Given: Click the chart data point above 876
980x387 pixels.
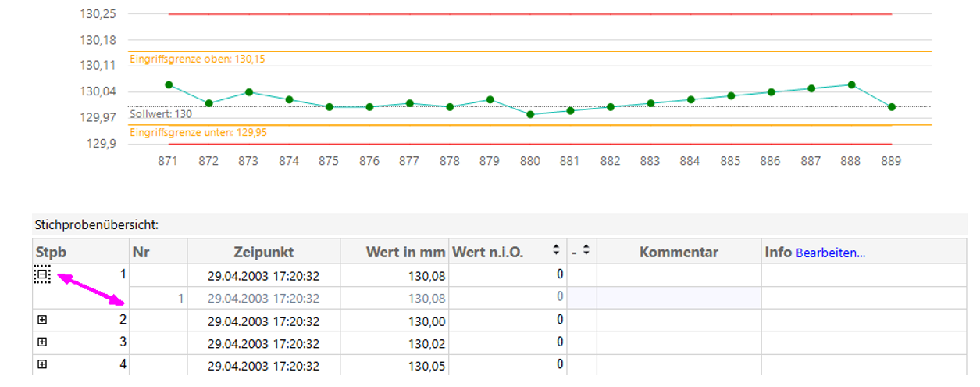Looking at the screenshot, I should pos(369,107).
